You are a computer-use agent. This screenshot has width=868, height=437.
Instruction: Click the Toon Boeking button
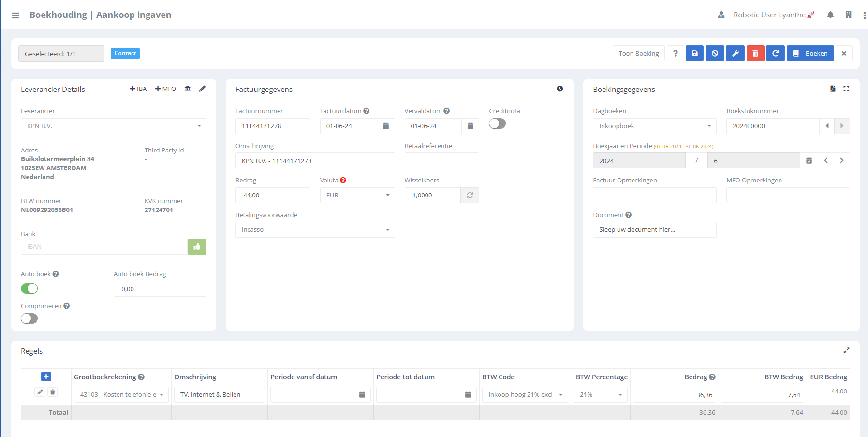coord(638,54)
